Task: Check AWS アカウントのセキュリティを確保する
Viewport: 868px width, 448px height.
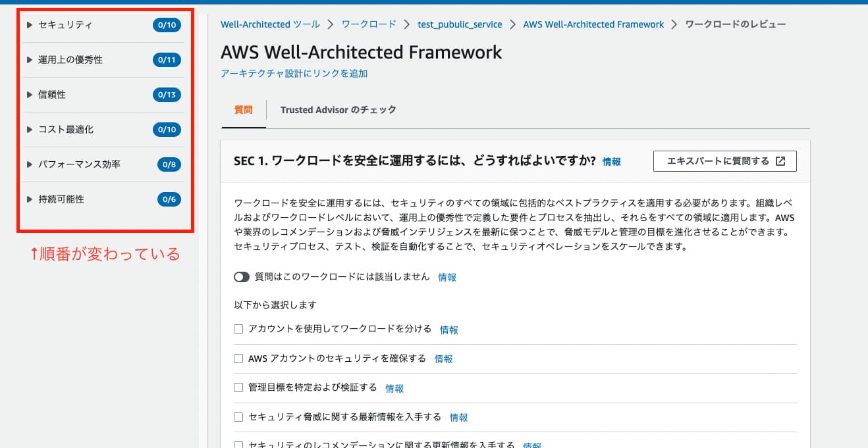Action: [238, 359]
